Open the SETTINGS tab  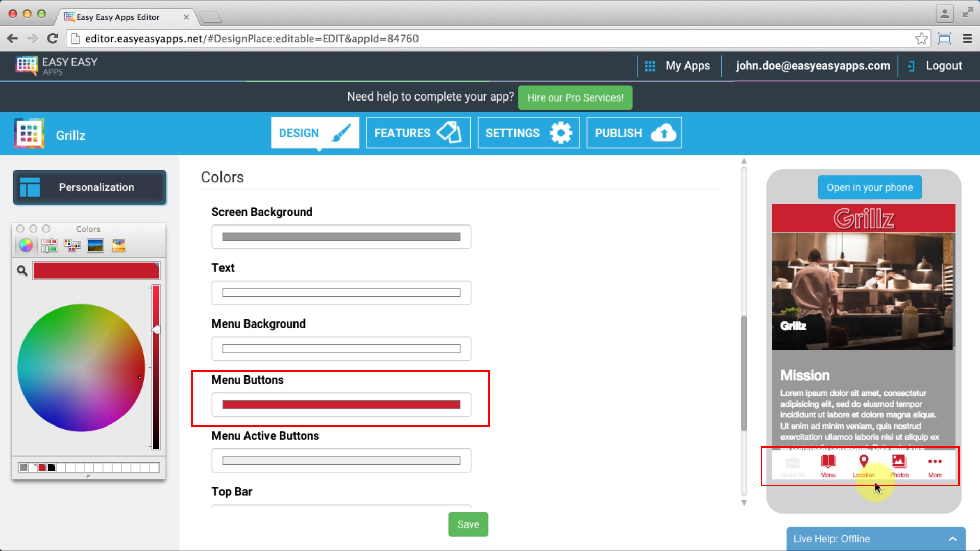tap(528, 133)
